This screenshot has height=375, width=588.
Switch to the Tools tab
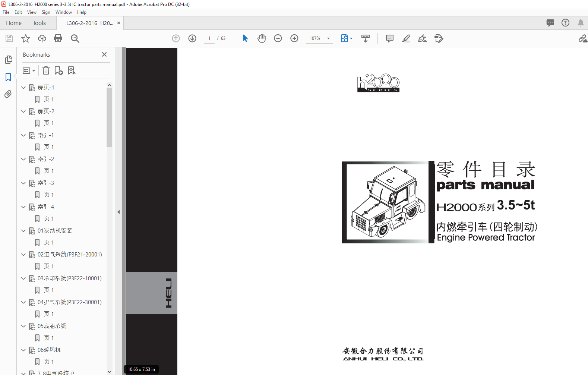click(x=39, y=23)
